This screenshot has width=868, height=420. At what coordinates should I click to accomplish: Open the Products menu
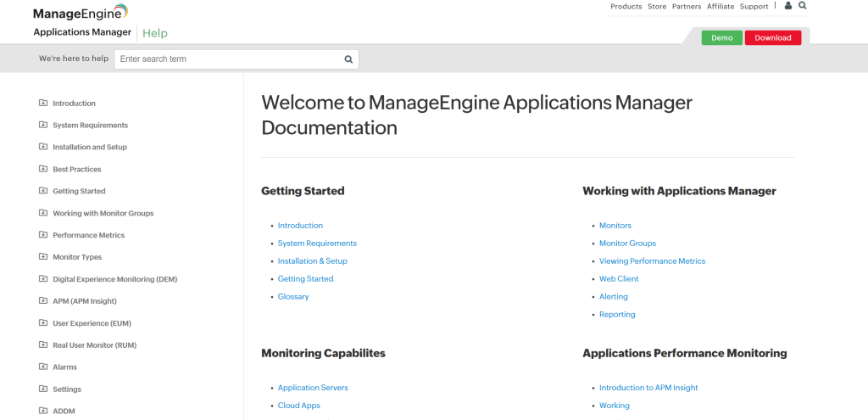[626, 7]
